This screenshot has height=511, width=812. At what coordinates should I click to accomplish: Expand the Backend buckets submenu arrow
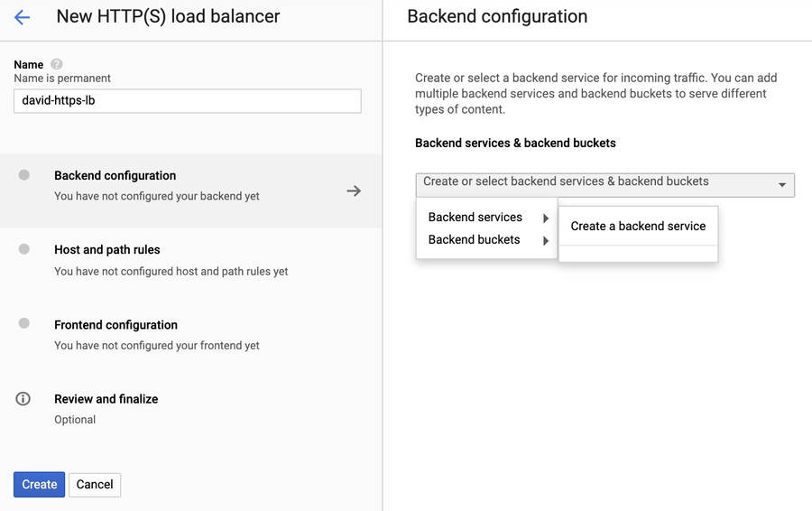pos(546,240)
